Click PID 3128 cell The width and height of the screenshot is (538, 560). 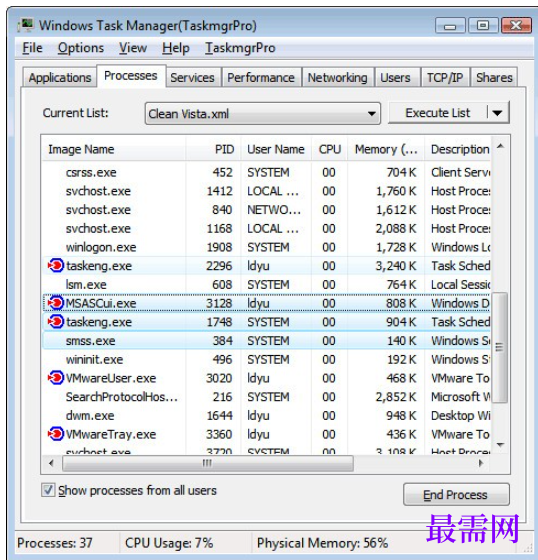[219, 303]
